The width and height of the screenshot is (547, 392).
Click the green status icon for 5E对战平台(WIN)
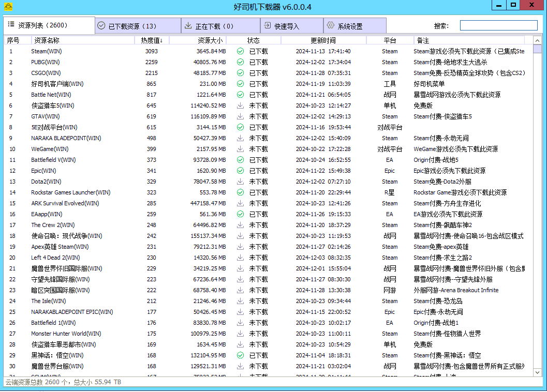click(240, 127)
